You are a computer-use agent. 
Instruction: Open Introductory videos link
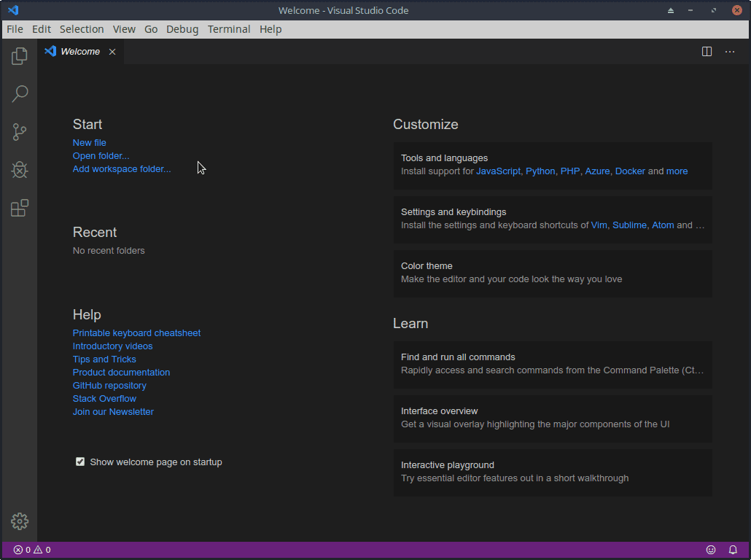pyautogui.click(x=112, y=346)
